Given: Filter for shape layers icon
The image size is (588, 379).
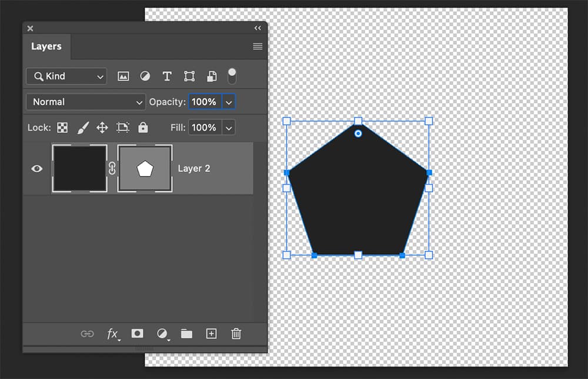Looking at the screenshot, I should (189, 76).
